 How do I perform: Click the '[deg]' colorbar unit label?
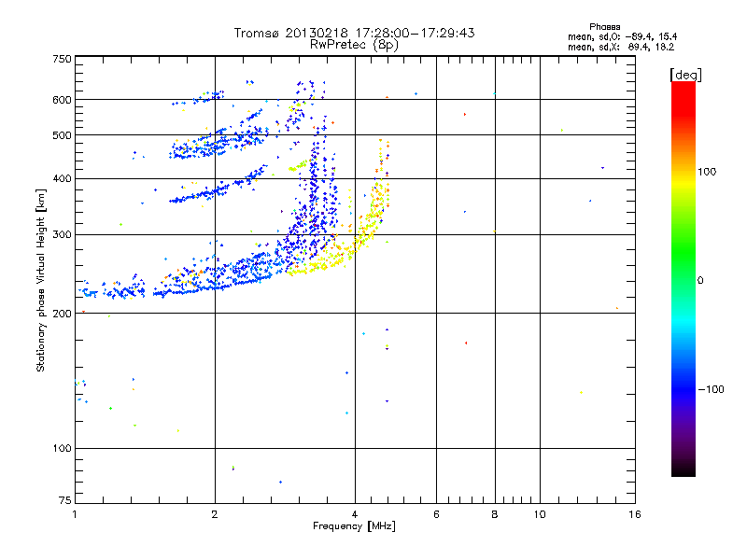pos(685,75)
